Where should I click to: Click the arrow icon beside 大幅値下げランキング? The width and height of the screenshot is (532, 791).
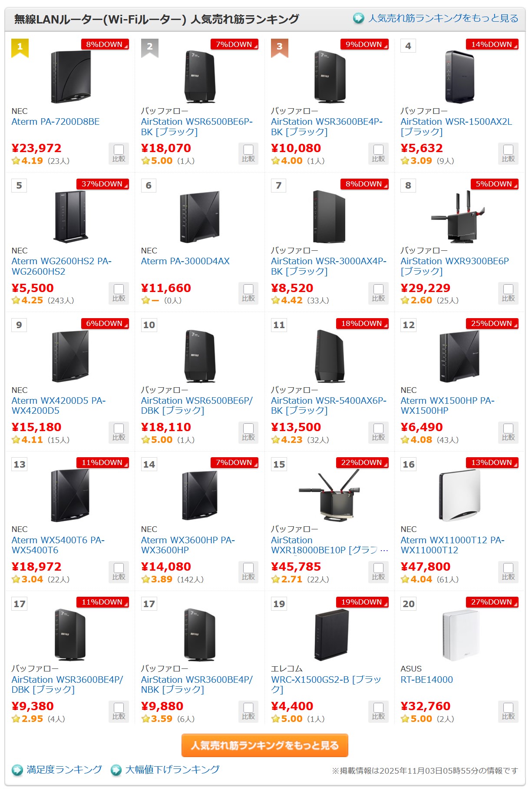(x=116, y=770)
